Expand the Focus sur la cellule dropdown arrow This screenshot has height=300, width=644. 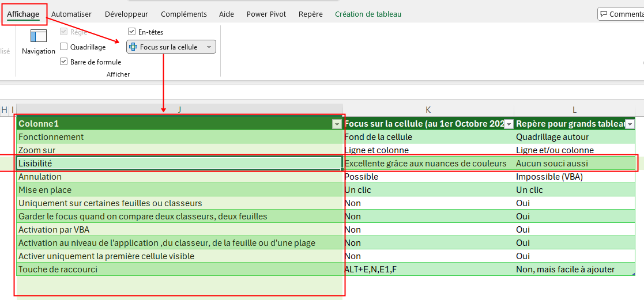pyautogui.click(x=209, y=47)
